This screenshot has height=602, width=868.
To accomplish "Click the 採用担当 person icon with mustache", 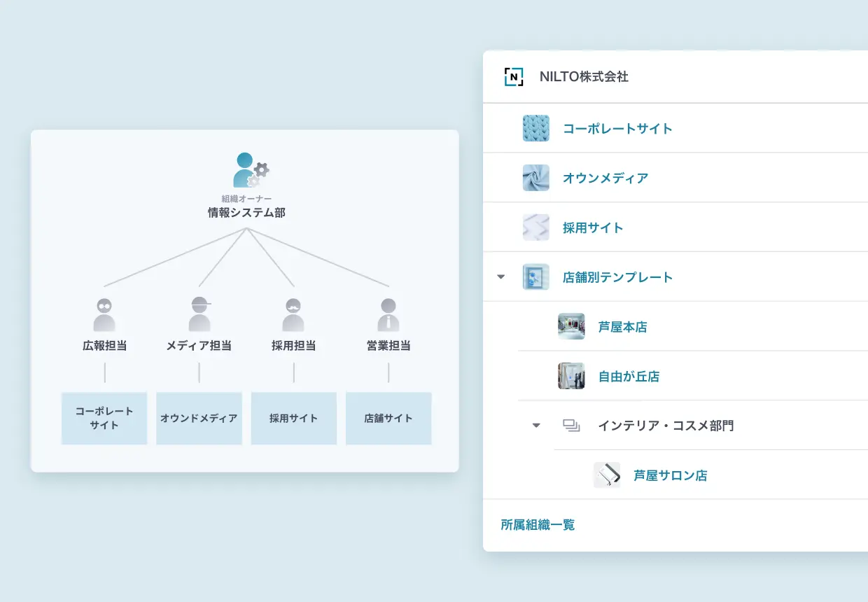I will click(x=294, y=315).
